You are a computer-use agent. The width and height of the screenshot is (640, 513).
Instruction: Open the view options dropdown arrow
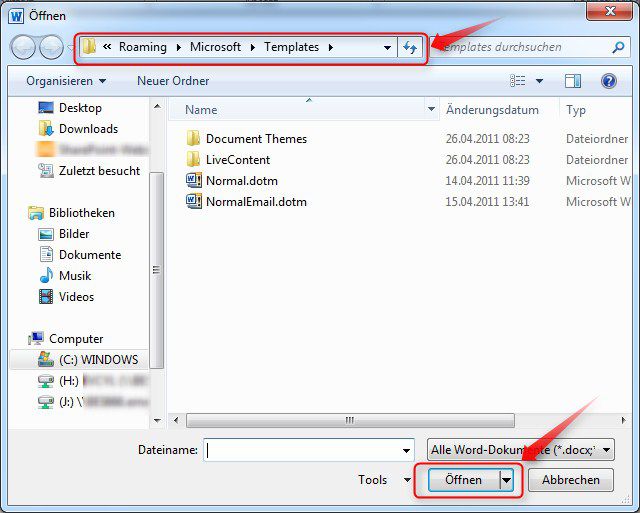tap(539, 81)
